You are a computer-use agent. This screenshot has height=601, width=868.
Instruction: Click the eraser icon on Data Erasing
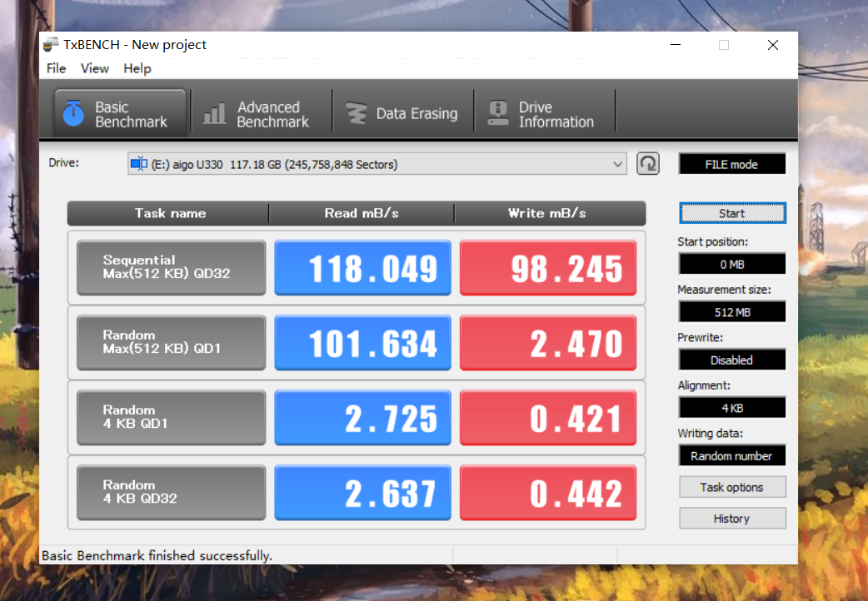tap(356, 113)
